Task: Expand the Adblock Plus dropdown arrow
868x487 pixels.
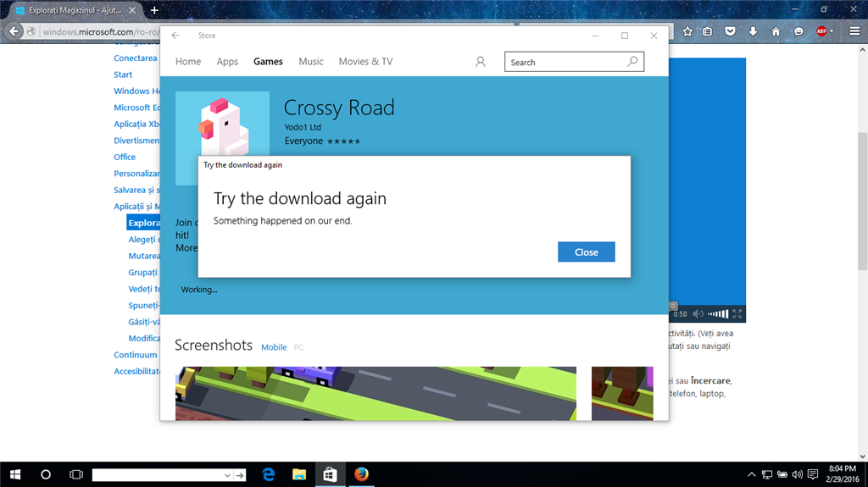Action: coord(832,31)
